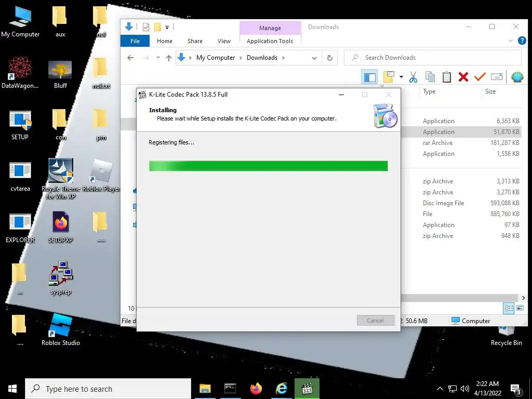The image size is (532, 399).
Task: Click the Paste clipboard icon in Explorer toolbar
Action: (446, 77)
